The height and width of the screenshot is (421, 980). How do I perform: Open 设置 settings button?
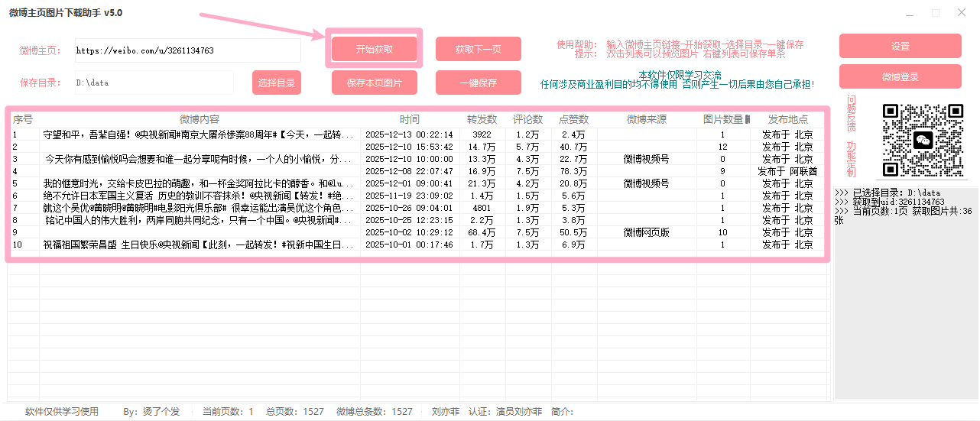point(900,46)
